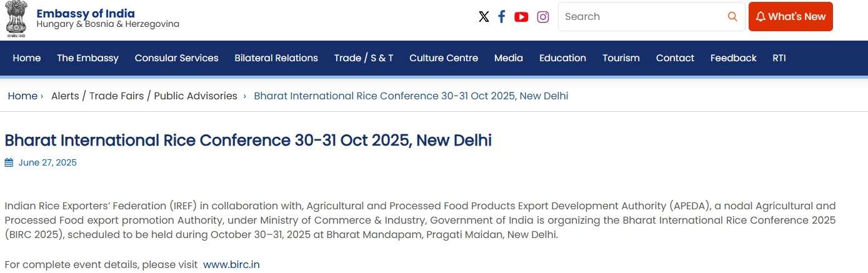Expand the Trade / S & T menu
868x273 pixels.
point(364,58)
